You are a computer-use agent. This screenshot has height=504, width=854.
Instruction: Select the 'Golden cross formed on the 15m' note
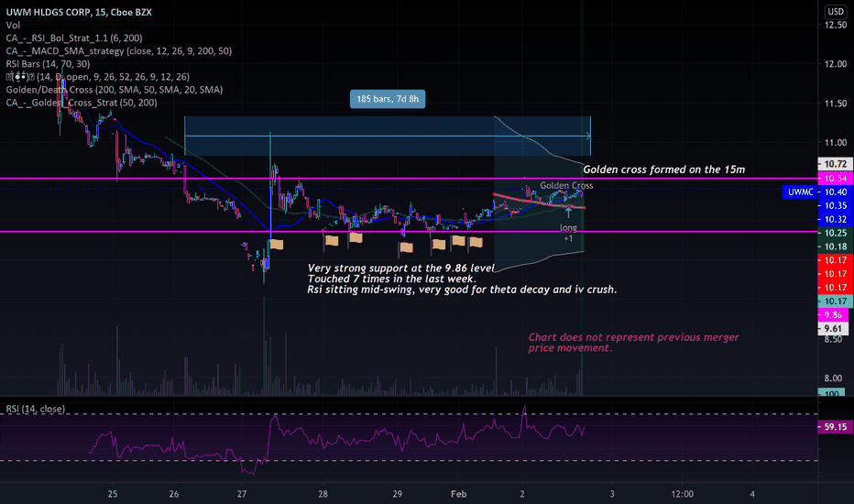[x=664, y=170]
